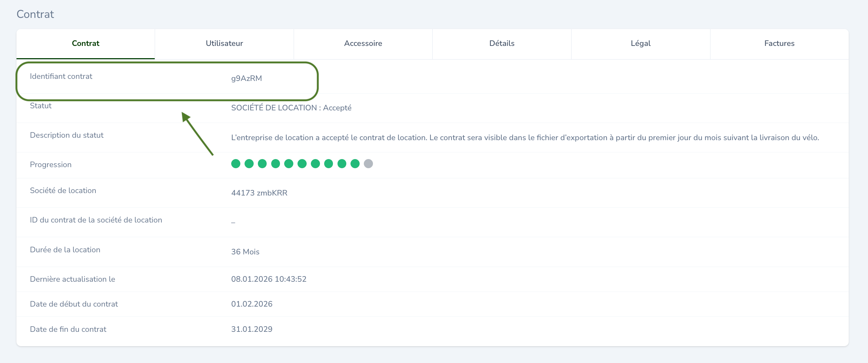Click the 36 Mois rental duration value

tap(245, 252)
